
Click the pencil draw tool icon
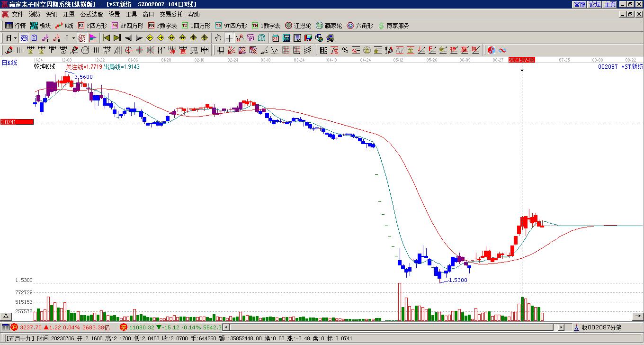pyautogui.click(x=9, y=50)
